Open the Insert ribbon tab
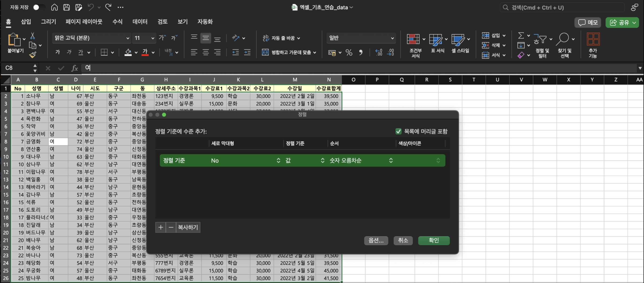This screenshot has height=283, width=644. click(26, 22)
